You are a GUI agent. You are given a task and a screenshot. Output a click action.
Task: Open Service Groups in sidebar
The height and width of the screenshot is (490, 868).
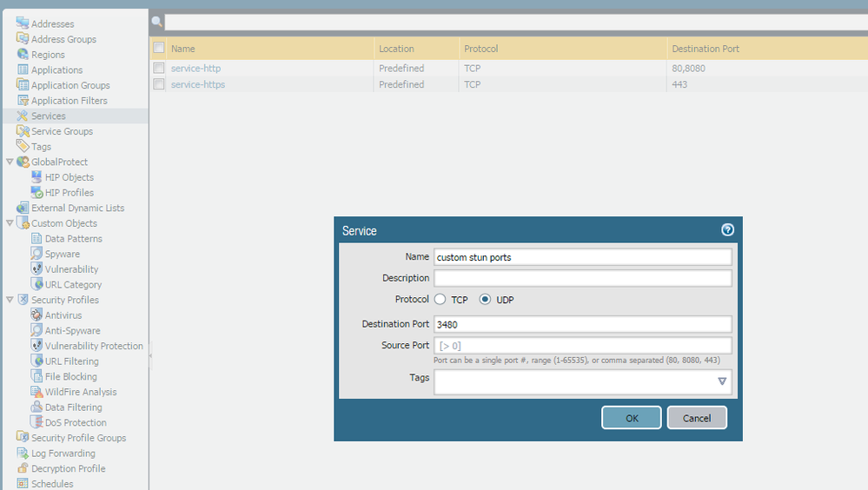(62, 131)
